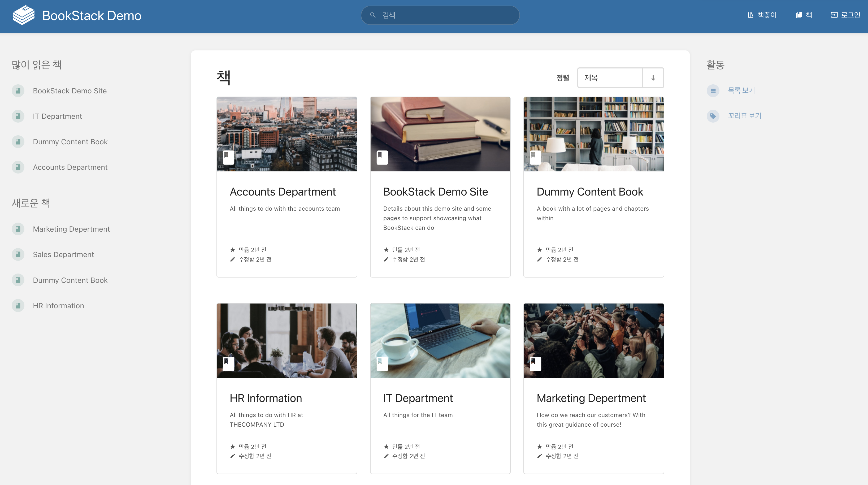Open the 책 books menu item
The width and height of the screenshot is (868, 485).
click(804, 15)
